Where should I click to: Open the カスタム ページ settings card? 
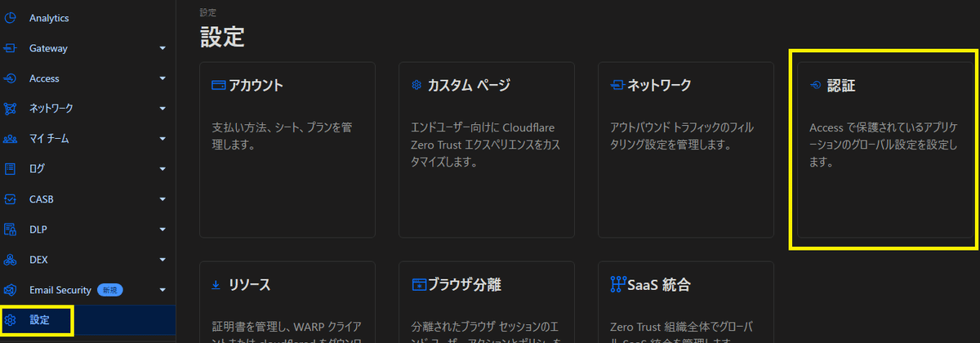coord(486,149)
